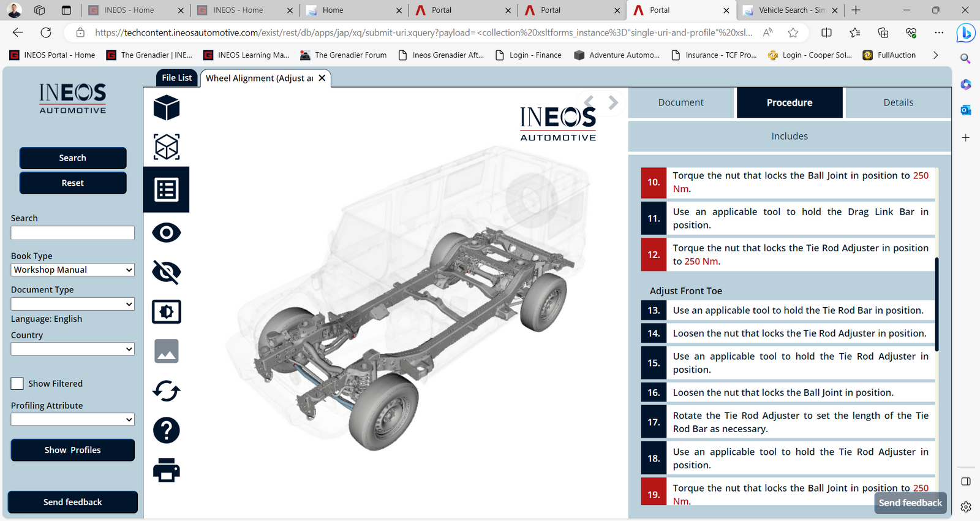980x521 pixels.
Task: Switch to the Document tab
Action: pos(681,102)
